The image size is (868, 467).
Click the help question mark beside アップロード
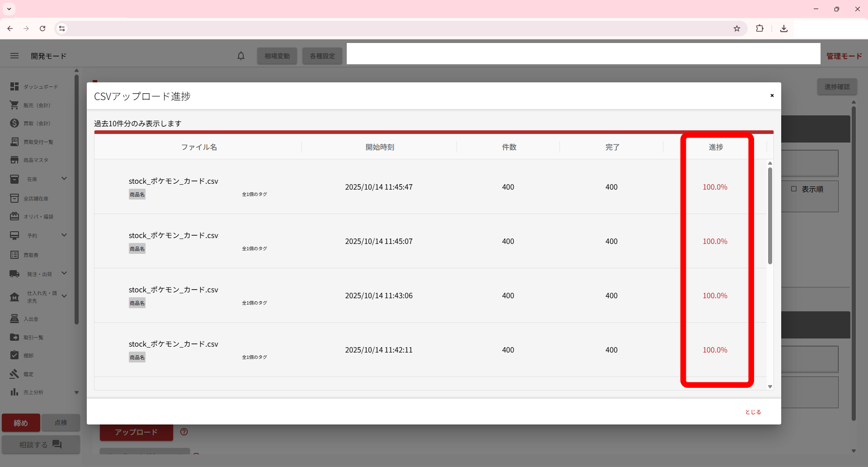(x=184, y=432)
